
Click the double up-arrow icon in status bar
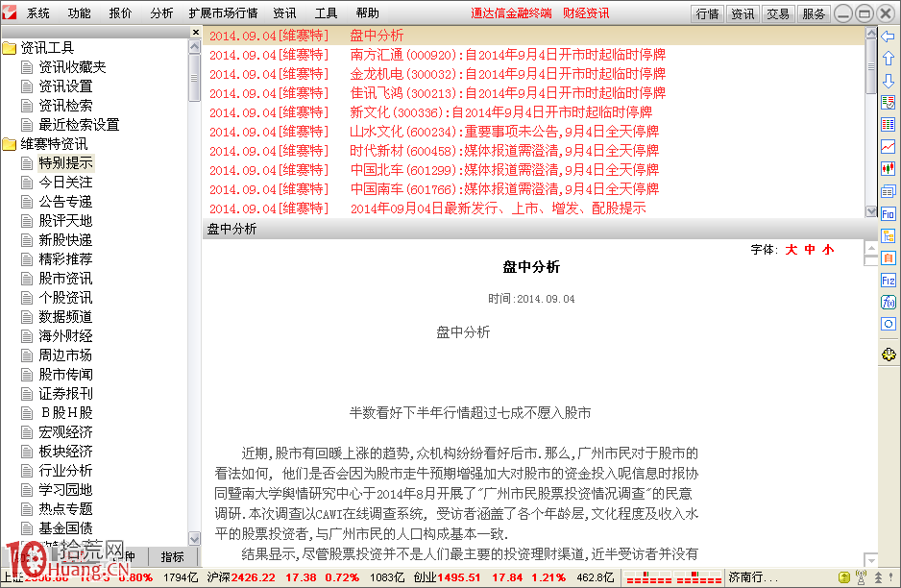(878, 577)
